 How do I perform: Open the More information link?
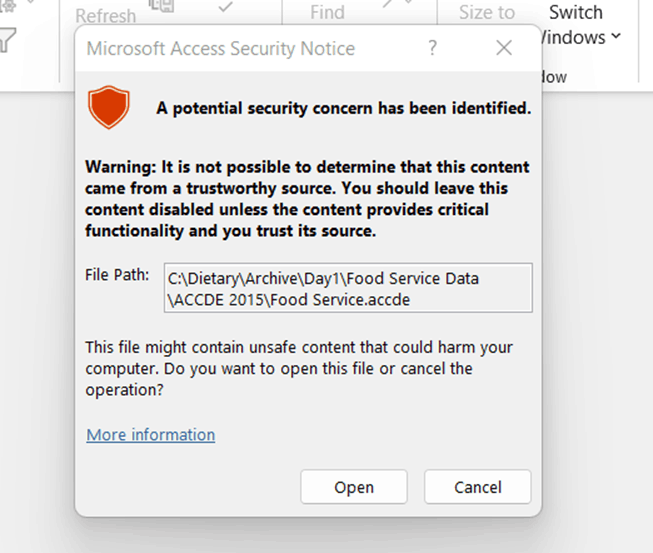point(150,435)
